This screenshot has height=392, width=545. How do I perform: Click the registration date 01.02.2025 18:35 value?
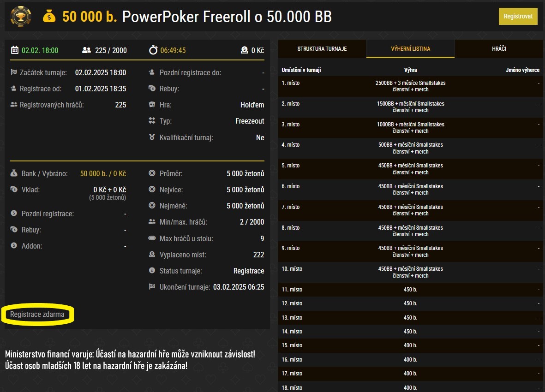101,89
